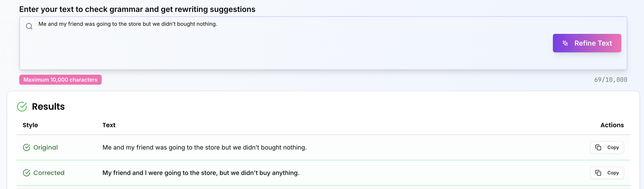Click the Refine Text button
Image resolution: width=644 pixels, height=189 pixels.
click(x=587, y=43)
